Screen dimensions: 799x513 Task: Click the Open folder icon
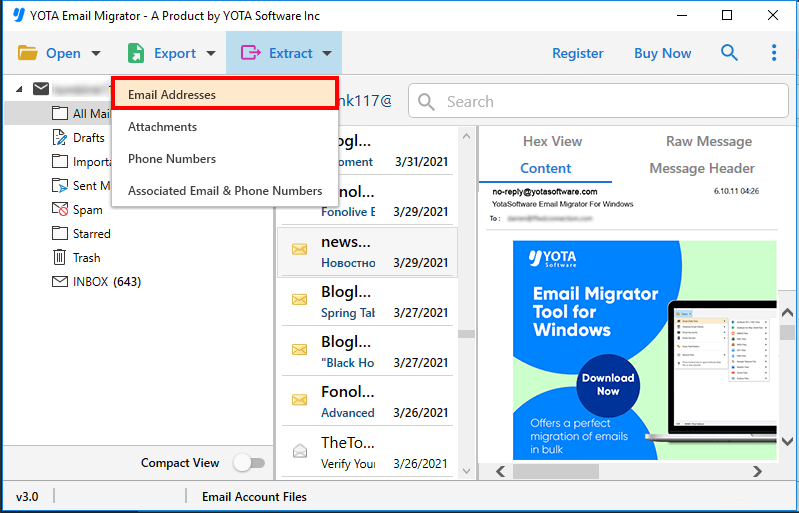(28, 53)
